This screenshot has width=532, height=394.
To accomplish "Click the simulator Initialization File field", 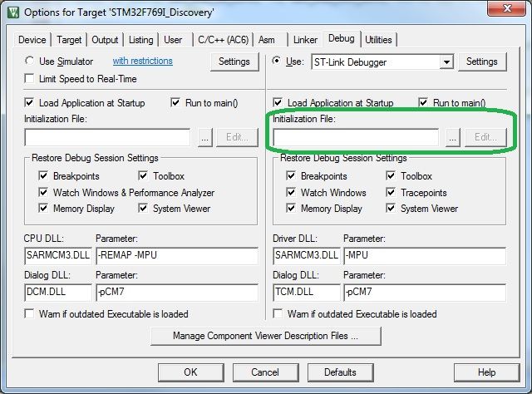I will (107, 137).
